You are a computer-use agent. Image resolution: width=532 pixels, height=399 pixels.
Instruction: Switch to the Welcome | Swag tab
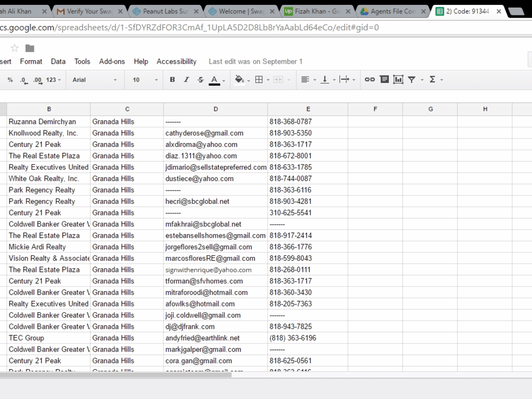coord(241,11)
